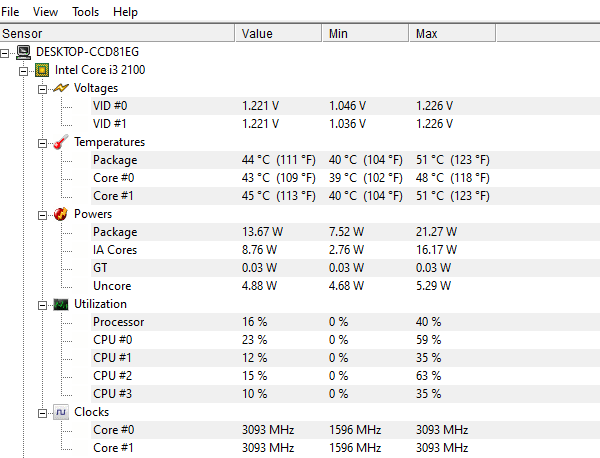Screen dimensions: 600x458
Task: Collapse the Voltages section
Action: [42, 89]
